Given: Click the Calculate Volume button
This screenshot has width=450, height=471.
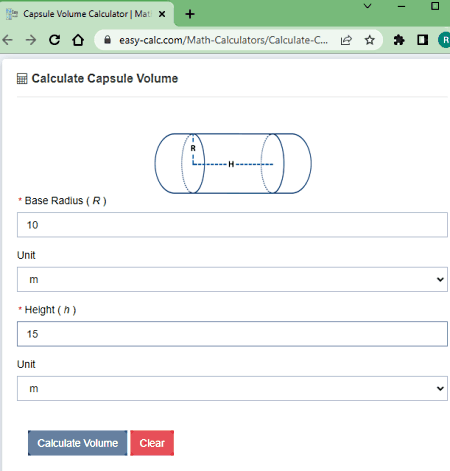Looking at the screenshot, I should point(78,443).
